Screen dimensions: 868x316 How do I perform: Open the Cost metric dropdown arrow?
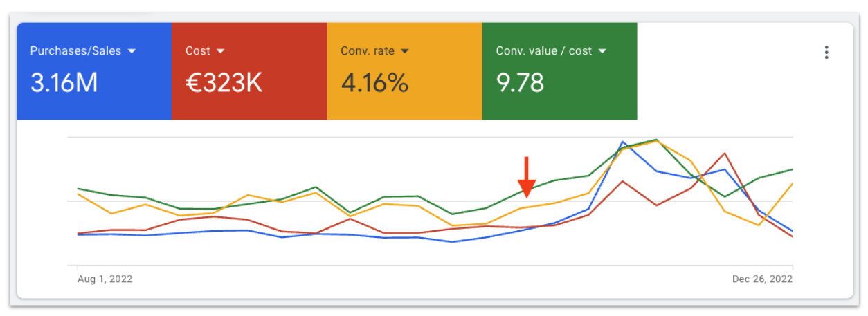click(220, 51)
